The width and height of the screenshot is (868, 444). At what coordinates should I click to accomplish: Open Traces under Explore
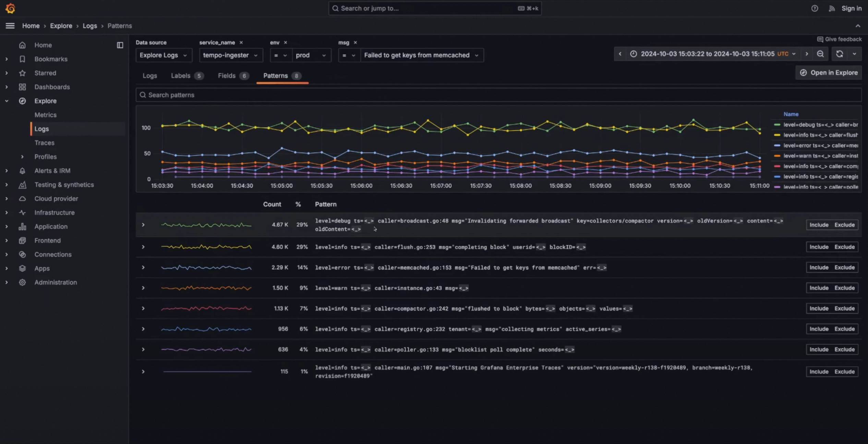coord(44,143)
